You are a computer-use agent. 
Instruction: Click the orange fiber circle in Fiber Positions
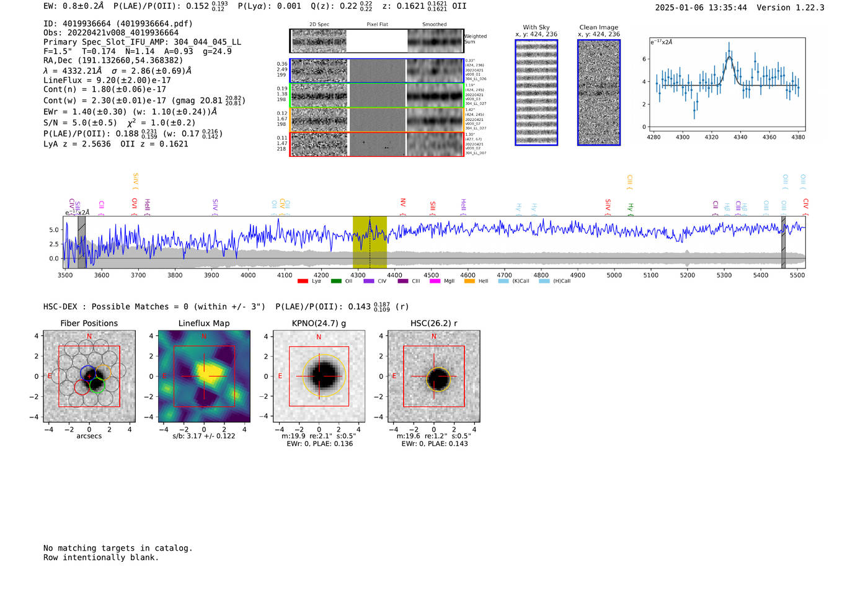pos(104,373)
